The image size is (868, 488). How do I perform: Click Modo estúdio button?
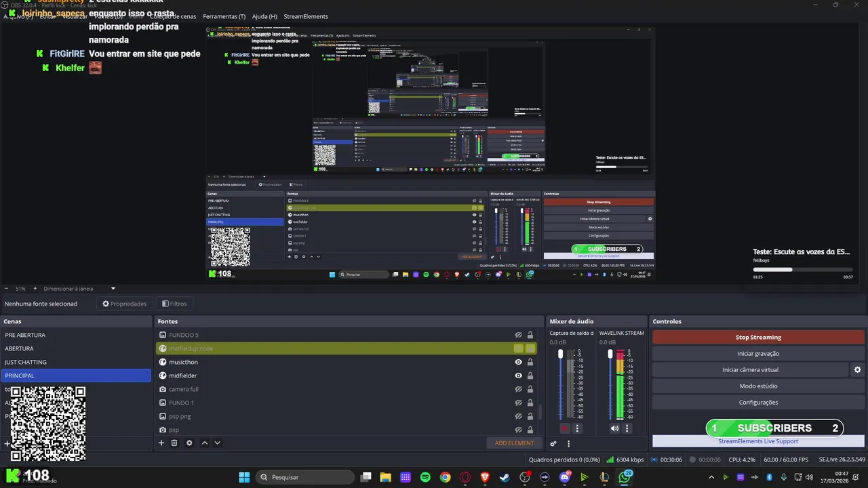[x=758, y=386]
